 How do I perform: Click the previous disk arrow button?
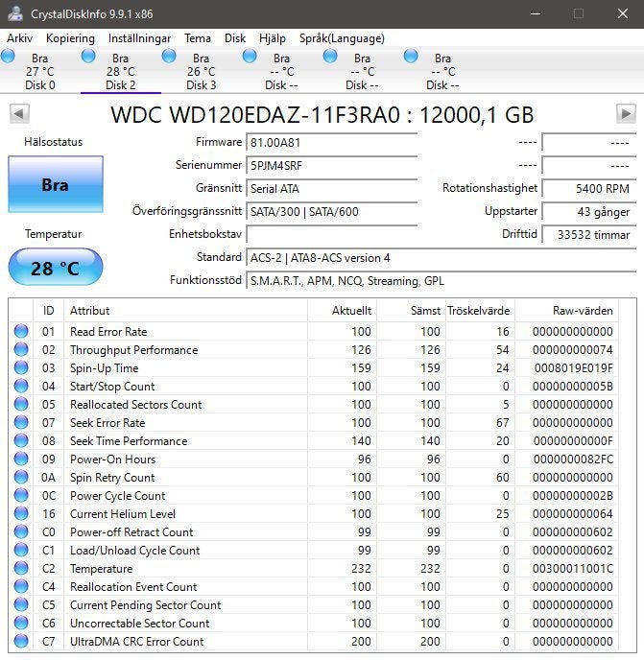pyautogui.click(x=19, y=113)
